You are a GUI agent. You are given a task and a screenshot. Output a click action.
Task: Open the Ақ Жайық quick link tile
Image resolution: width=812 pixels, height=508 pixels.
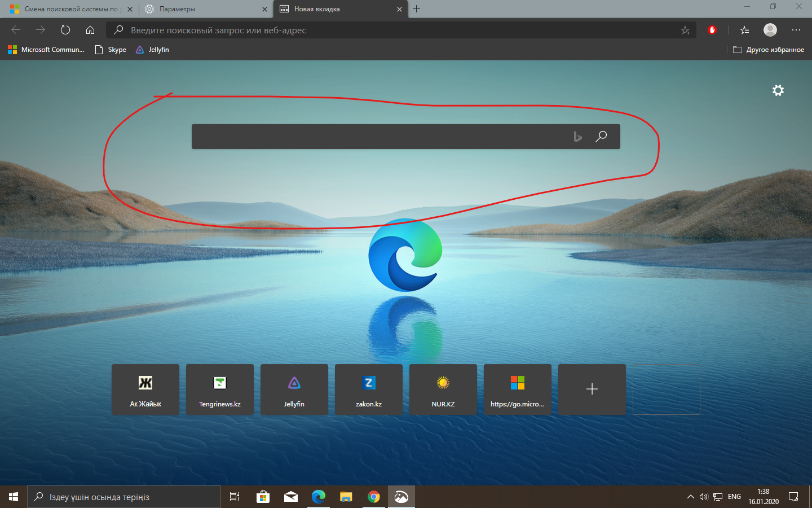tap(145, 389)
